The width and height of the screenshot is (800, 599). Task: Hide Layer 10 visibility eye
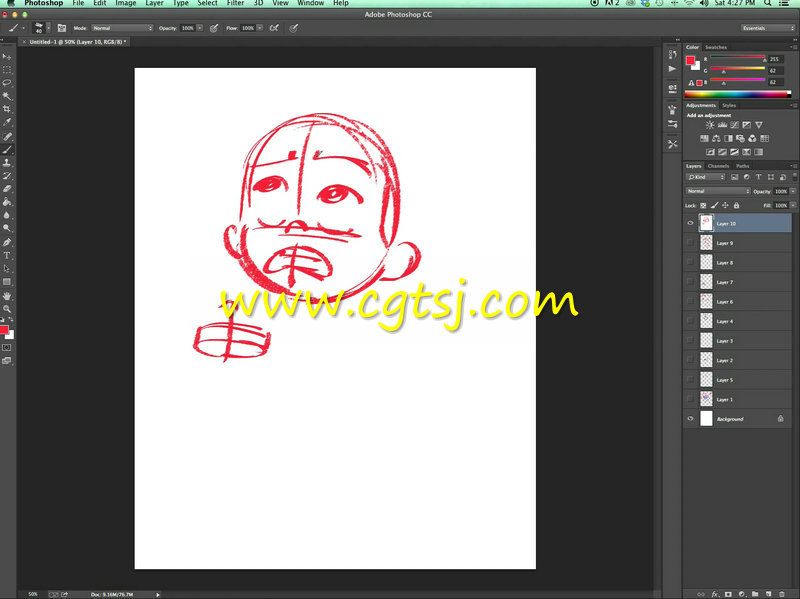[x=690, y=223]
